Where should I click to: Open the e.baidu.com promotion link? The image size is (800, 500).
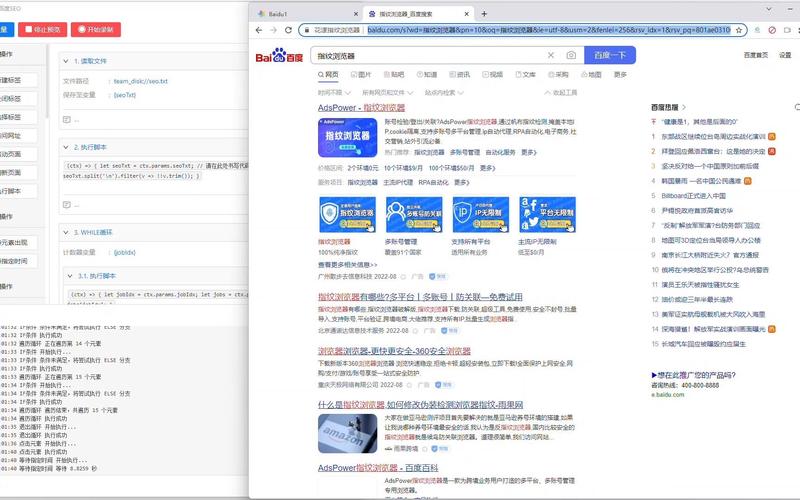coord(667,394)
